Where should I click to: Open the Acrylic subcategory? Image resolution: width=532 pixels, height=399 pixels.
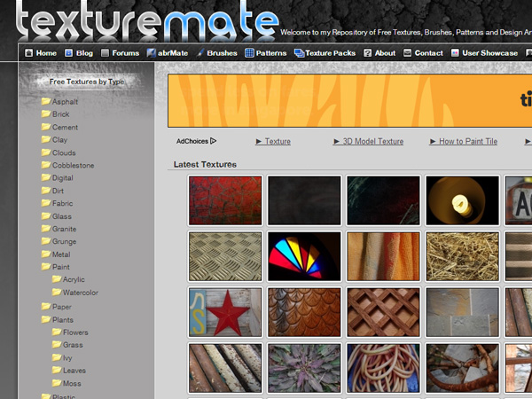(74, 279)
